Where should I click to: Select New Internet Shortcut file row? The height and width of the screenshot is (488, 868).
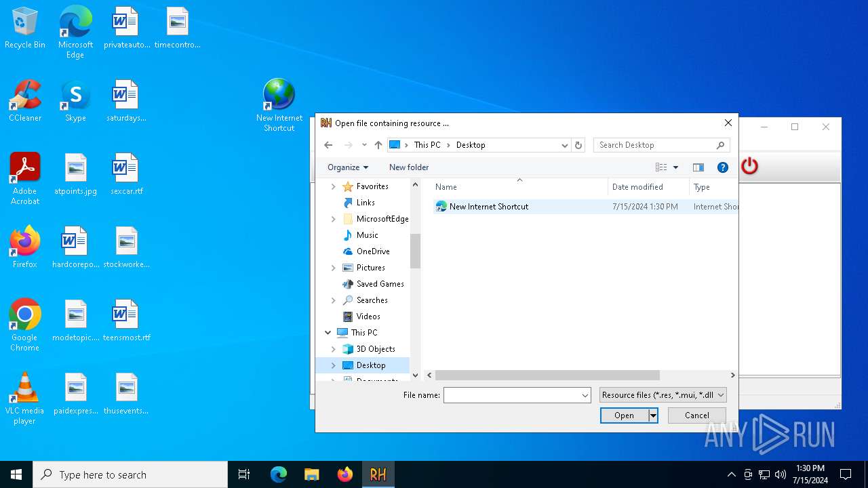point(586,207)
